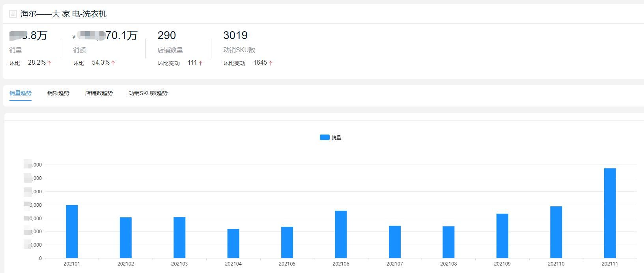Click the 54.3% 销额环比 figure
Image resolution: width=644 pixels, height=273 pixels.
[x=101, y=63]
